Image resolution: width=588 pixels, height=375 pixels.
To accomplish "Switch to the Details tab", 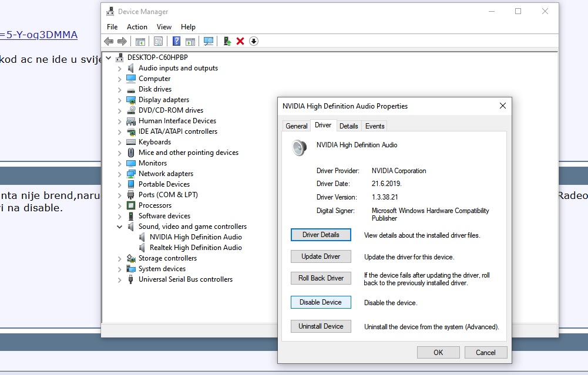I will tap(348, 126).
